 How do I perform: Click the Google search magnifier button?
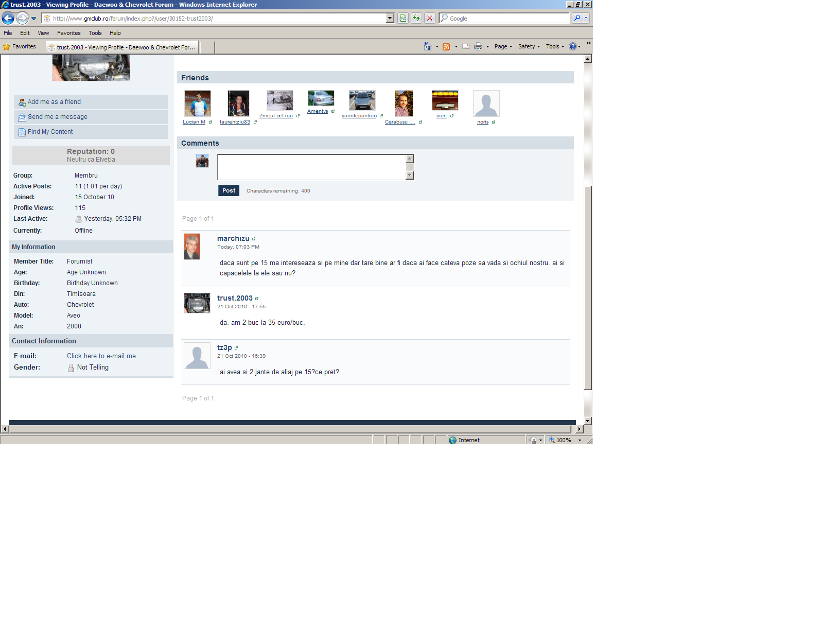(577, 19)
